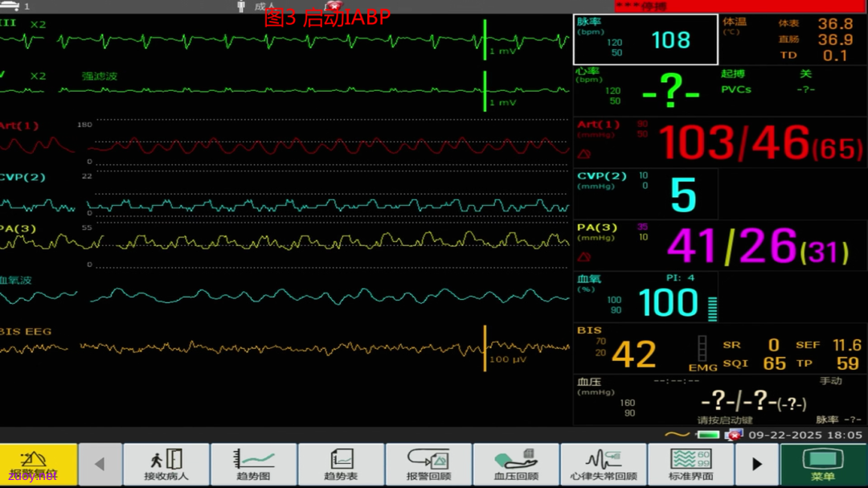Click the date and time 09-22-2025 18:05

pos(805,435)
